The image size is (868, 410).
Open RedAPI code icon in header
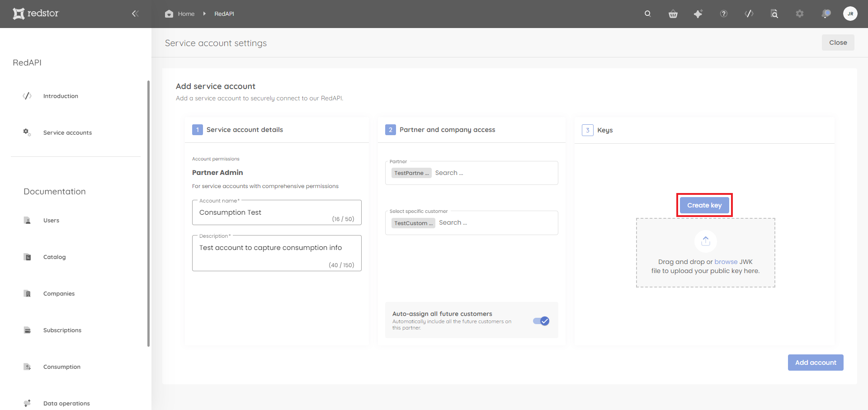point(749,14)
